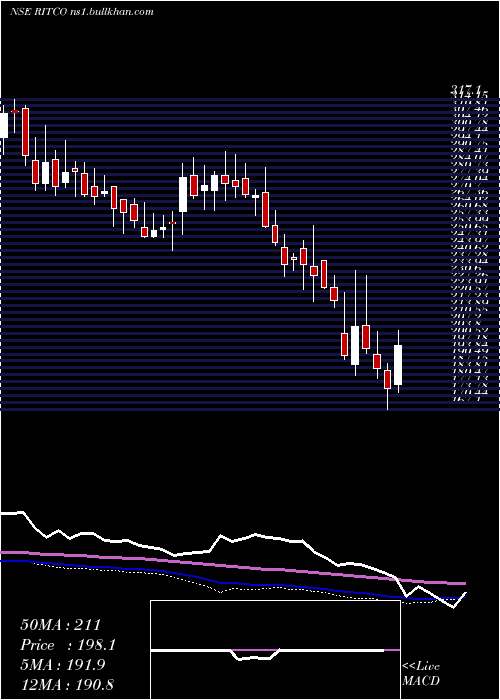This screenshot has height=700, width=500.
Task: Select the 12MA : 190.8 readout
Action: pos(66,685)
